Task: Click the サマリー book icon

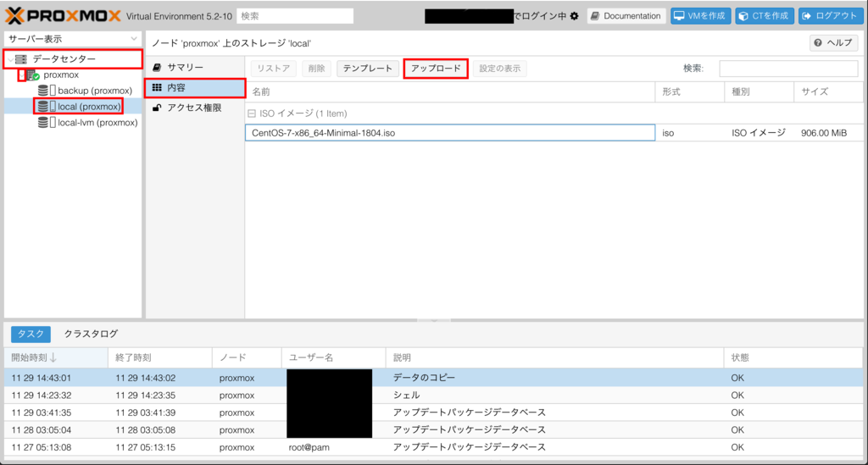Action: pyautogui.click(x=157, y=68)
